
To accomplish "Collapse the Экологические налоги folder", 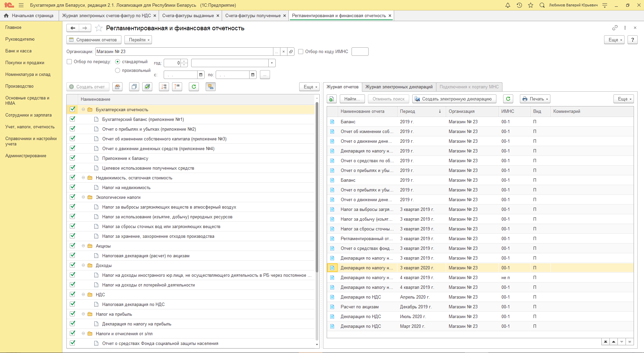I will coord(84,197).
